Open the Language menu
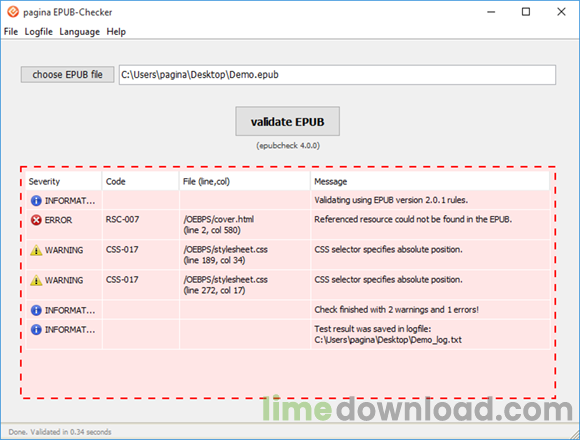Image resolution: width=580 pixels, height=440 pixels. (x=80, y=32)
